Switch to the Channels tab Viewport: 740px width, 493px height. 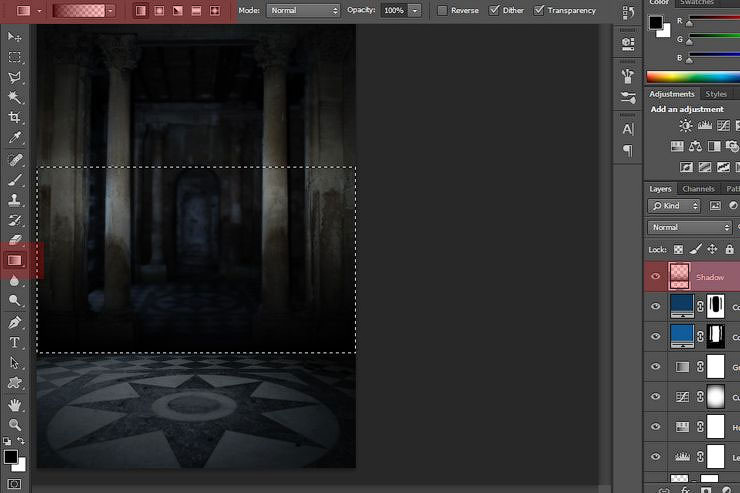(698, 189)
